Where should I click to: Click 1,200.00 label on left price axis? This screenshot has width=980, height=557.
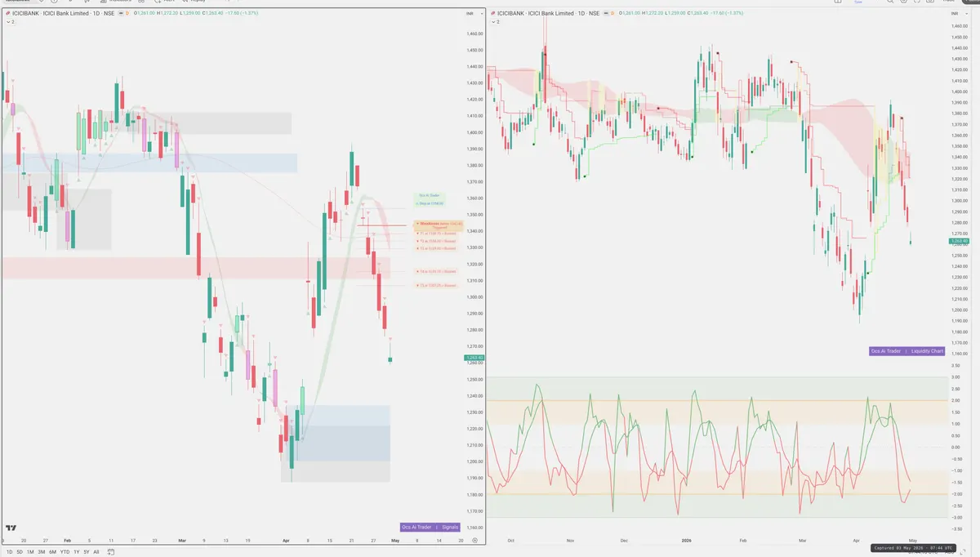474,461
